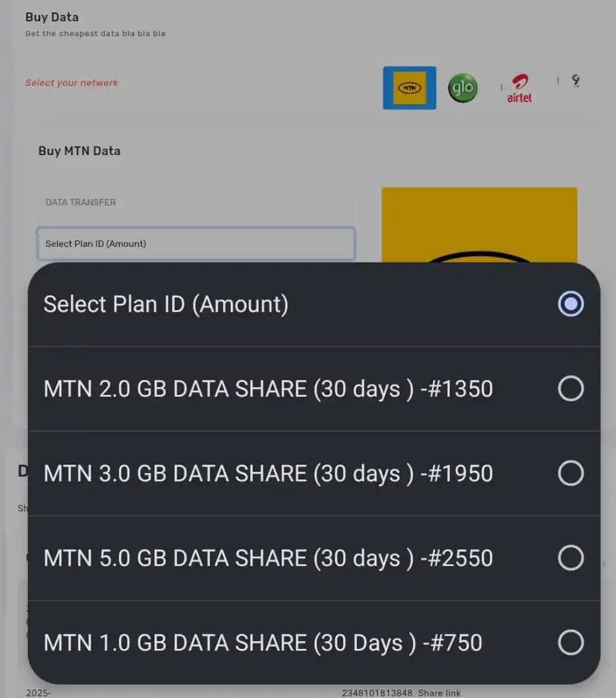Choose the MTN 5.0 GB DATA SHARE option text
616x698 pixels.
(268, 558)
